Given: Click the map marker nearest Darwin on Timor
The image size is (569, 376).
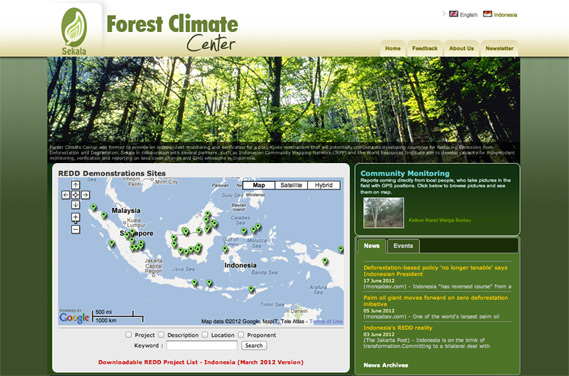Looking at the screenshot, I should (251, 289).
